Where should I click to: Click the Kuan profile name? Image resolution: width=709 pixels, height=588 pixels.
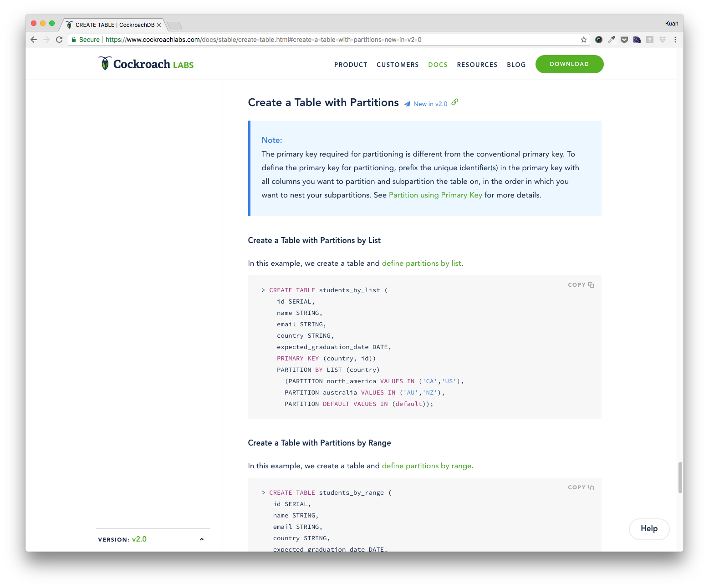tap(672, 24)
